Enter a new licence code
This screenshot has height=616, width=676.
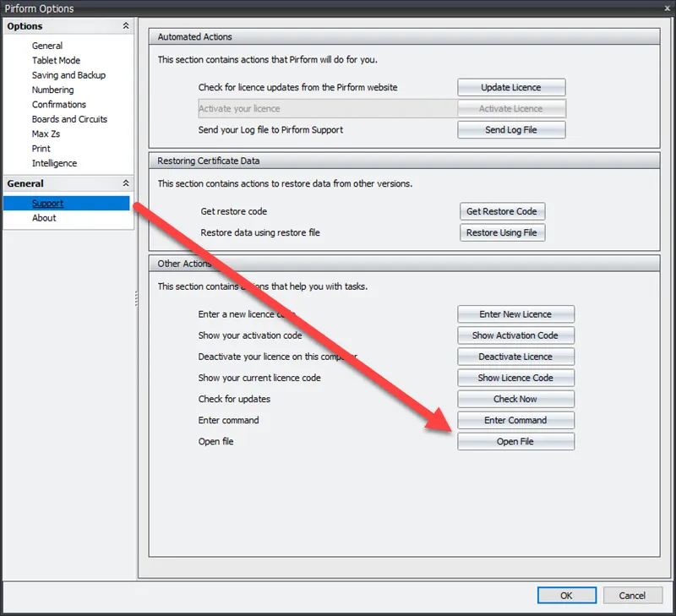[515, 313]
